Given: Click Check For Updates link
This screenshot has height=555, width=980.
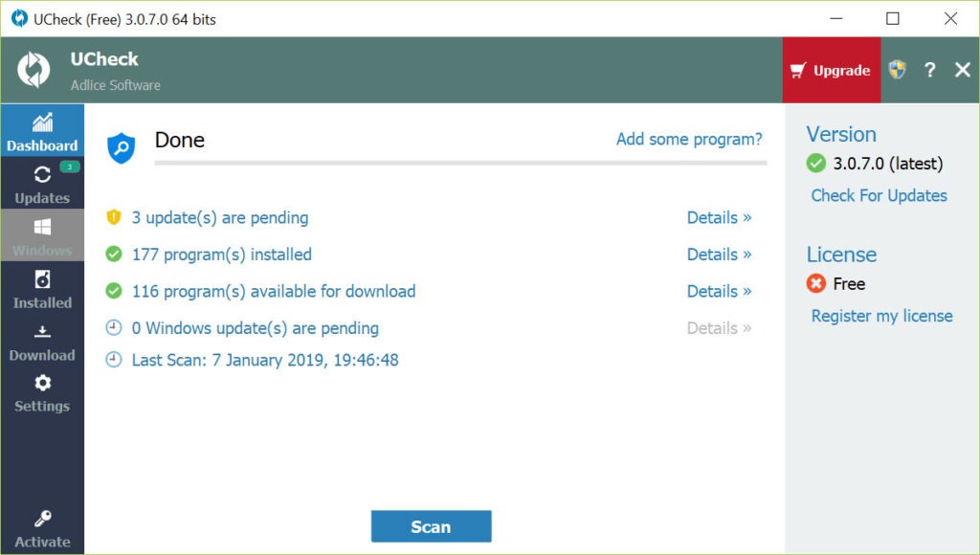Looking at the screenshot, I should point(879,195).
